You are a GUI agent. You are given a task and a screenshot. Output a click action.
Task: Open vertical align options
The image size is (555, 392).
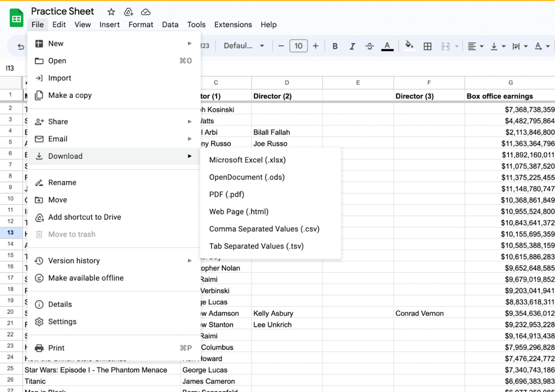498,46
